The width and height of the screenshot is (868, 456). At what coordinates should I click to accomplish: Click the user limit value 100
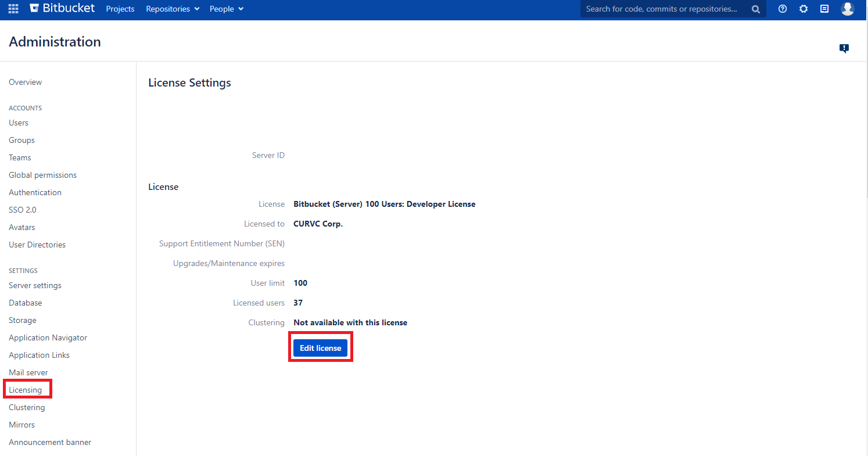[x=300, y=283]
